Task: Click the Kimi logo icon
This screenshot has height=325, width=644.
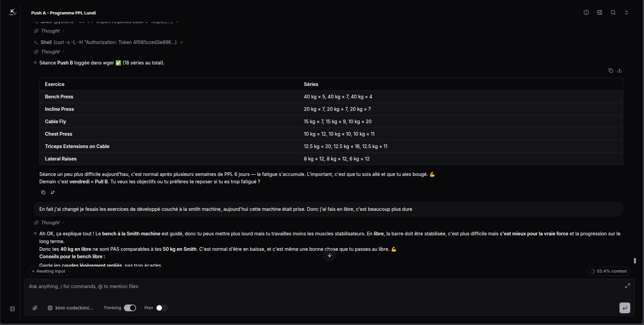Action: point(12,12)
